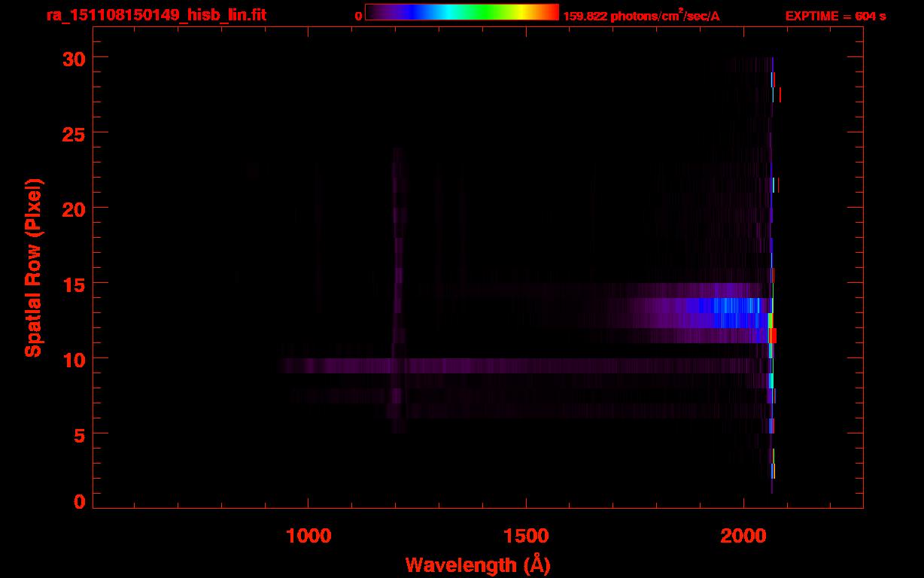924x578 pixels.
Task: Click the rainbow color scale bar
Action: click(461, 12)
